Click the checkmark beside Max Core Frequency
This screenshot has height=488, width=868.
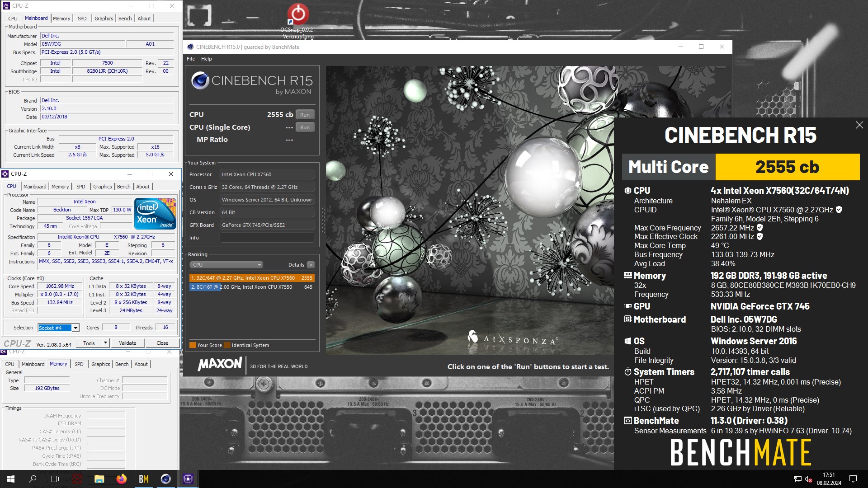coord(759,228)
